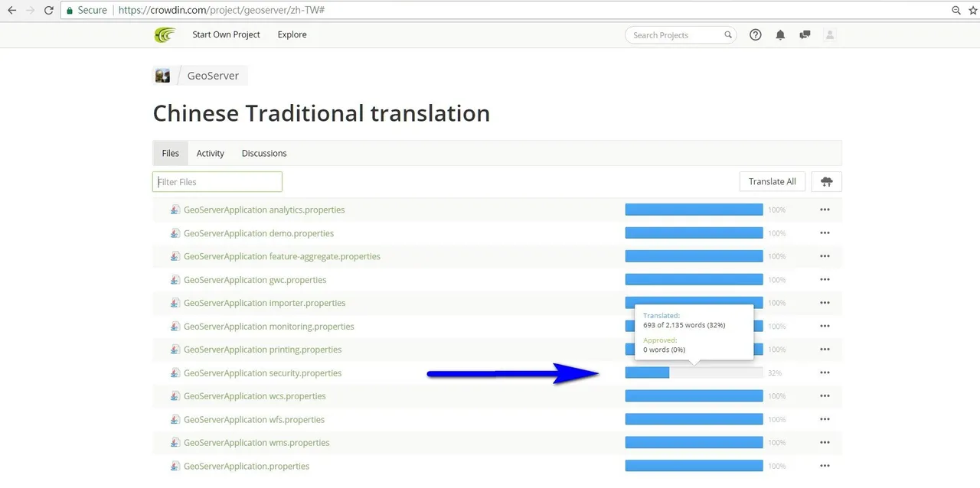
Task: Open more options for feature-aggregate.properties
Action: pos(825,256)
